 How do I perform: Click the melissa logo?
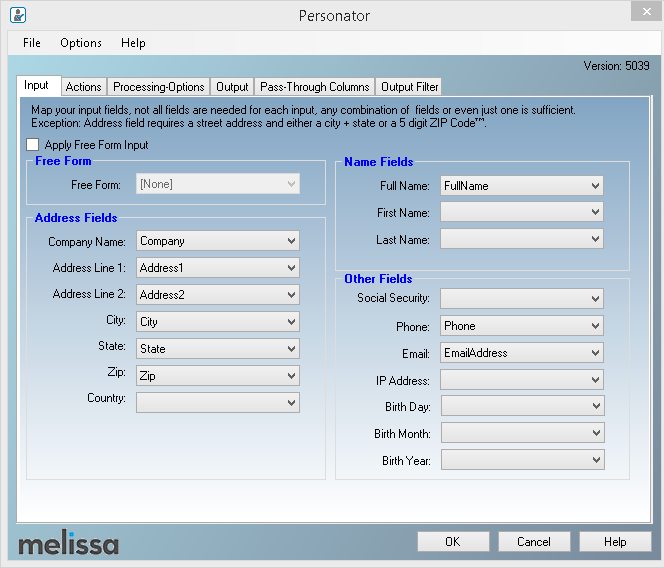68,544
